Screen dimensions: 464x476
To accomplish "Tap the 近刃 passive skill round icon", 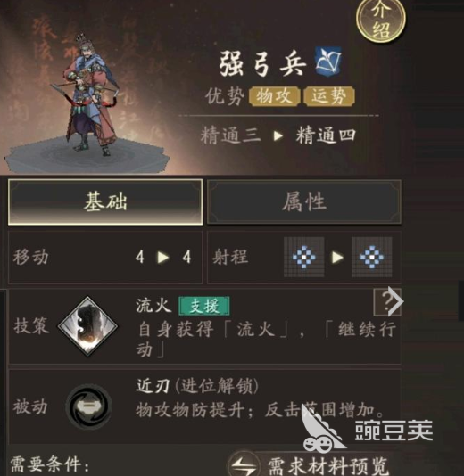I will (x=88, y=406).
